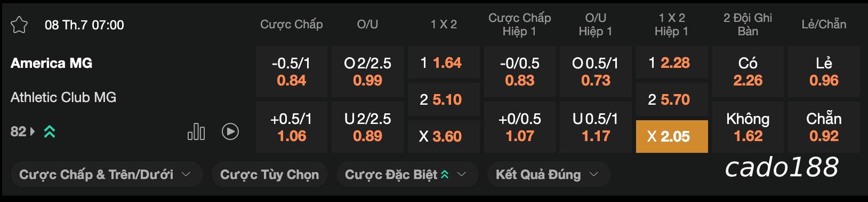Select handicap -0.5/1 at 0.84
The image size is (868, 202).
point(292,72)
